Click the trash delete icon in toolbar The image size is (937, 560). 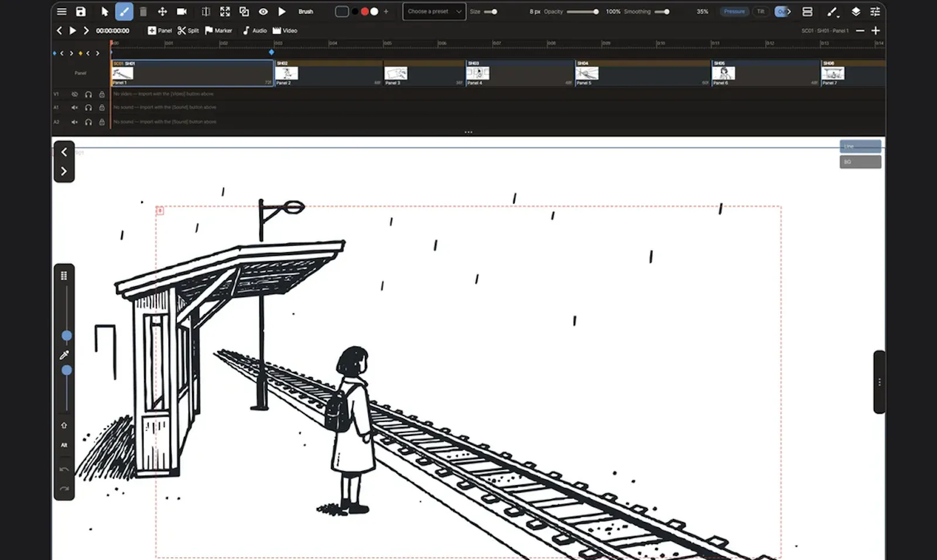143,11
